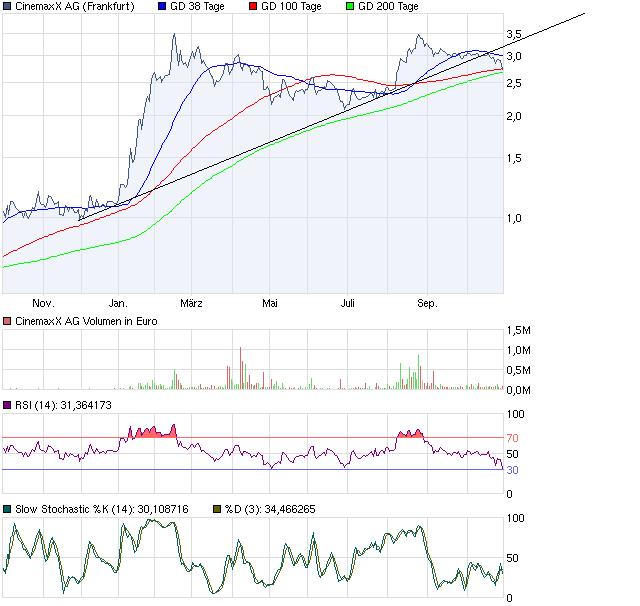Click the CinemaxX AG (Frankfurt) legend swatch
The image size is (640, 606).
click(7, 7)
